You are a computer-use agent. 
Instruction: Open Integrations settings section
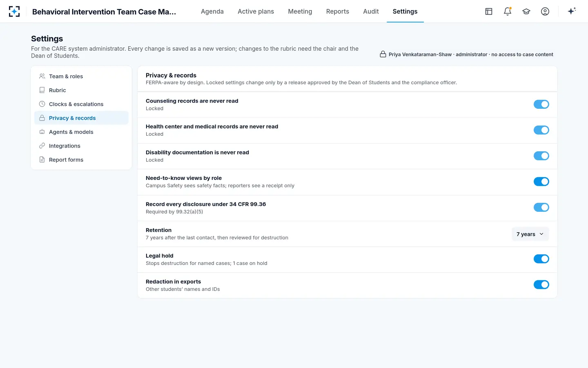(x=81, y=146)
